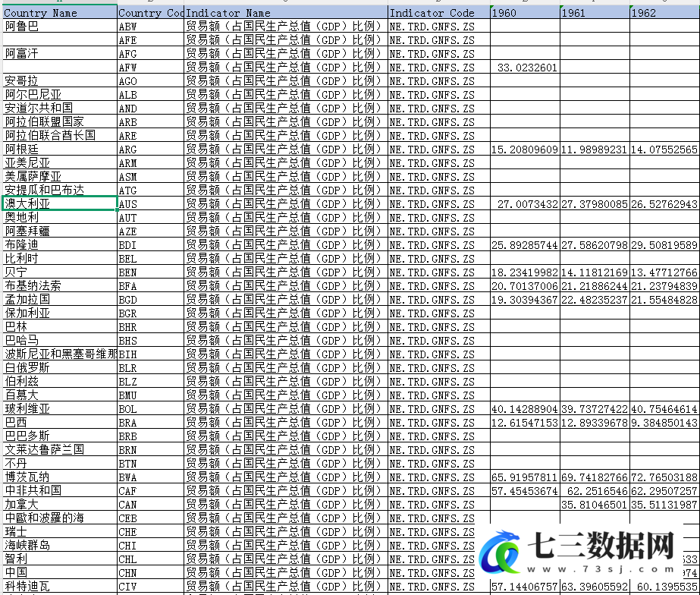700x595 pixels.
Task: Select the Indicator Code header cell
Action: [439, 12]
